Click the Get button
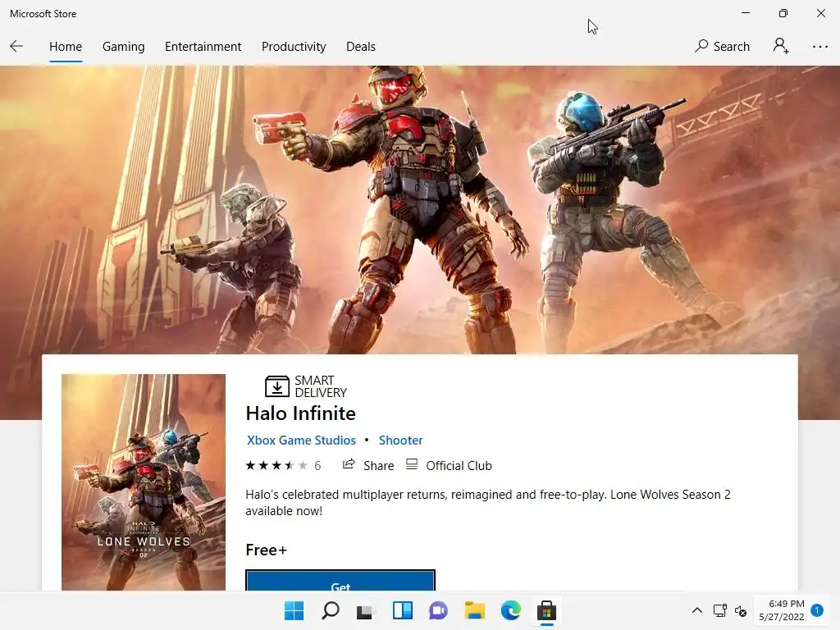This screenshot has height=630, width=840. click(340, 581)
